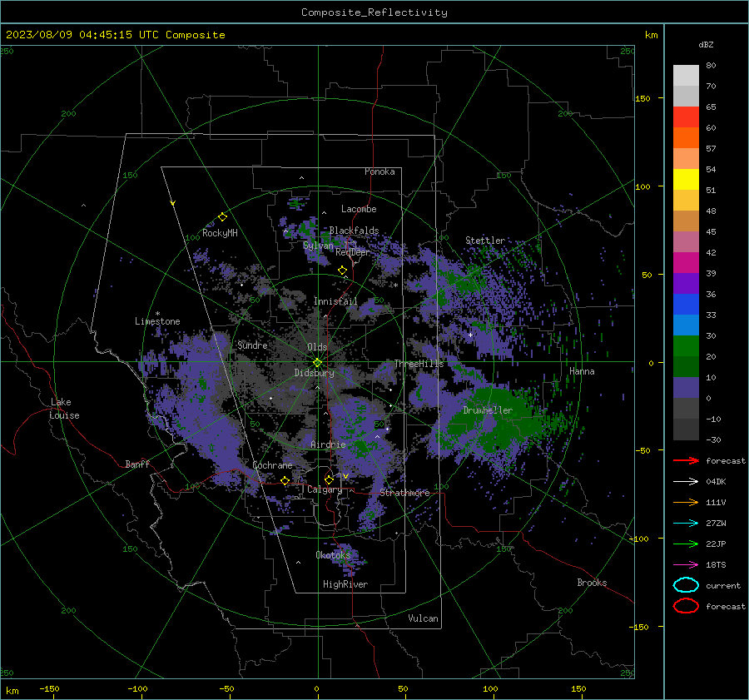Click the Lake Louise label
This screenshot has width=749, height=700.
pyautogui.click(x=65, y=409)
